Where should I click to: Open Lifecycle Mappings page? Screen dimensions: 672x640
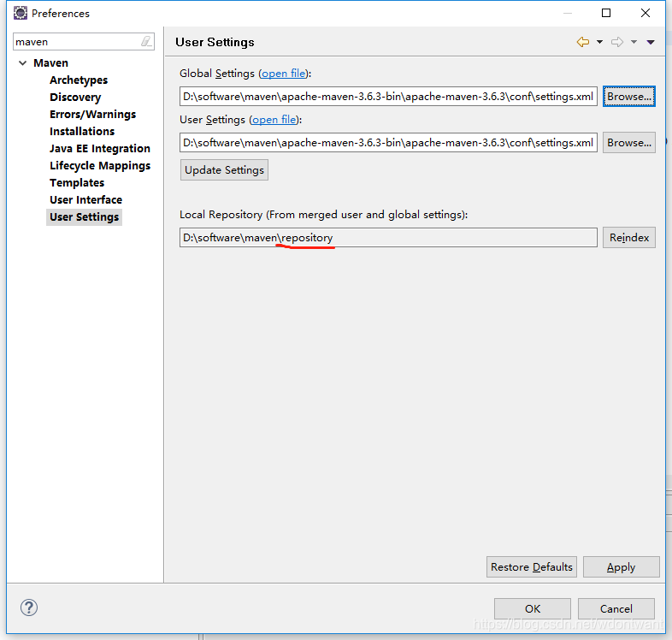pyautogui.click(x=100, y=166)
